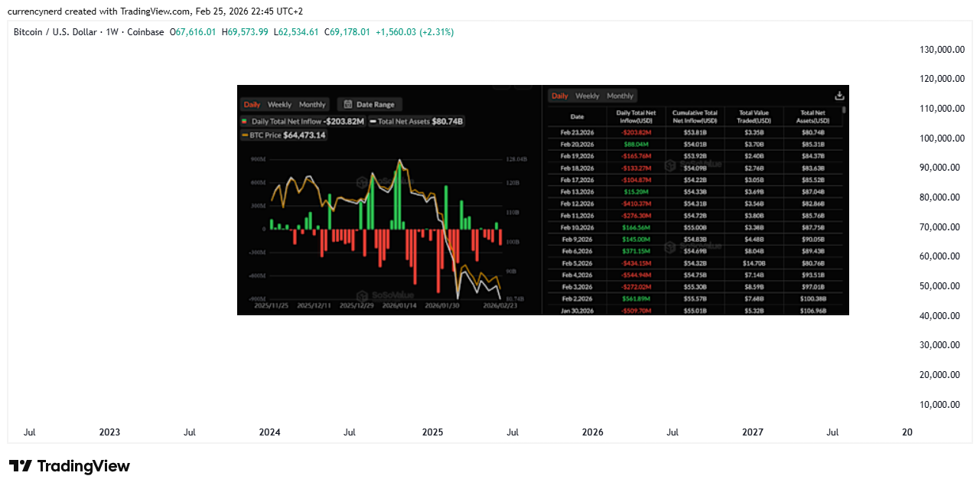Click the Total Value Traded(USD) column header
Screen dimensions: 980x489
tap(754, 116)
